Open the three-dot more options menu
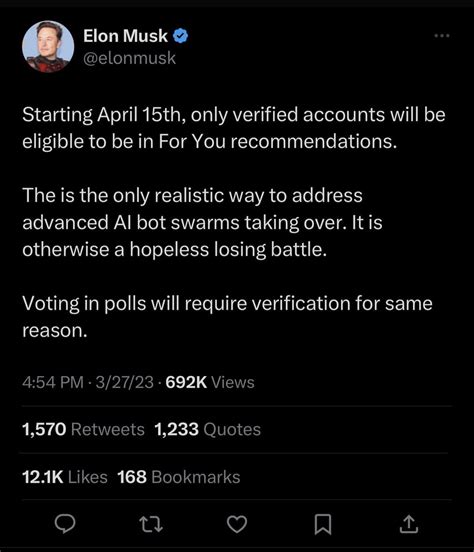 click(442, 36)
